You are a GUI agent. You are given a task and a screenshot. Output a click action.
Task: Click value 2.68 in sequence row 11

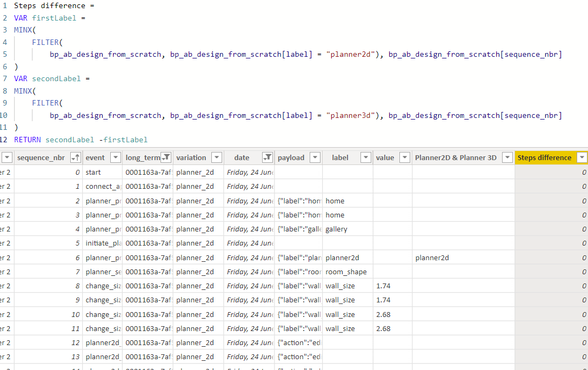392,329
